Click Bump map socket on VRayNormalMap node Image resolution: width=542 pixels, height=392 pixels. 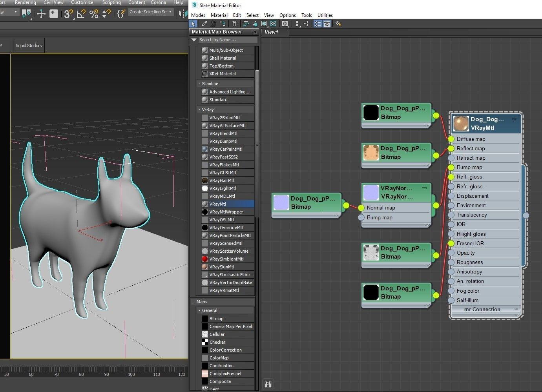361,218
